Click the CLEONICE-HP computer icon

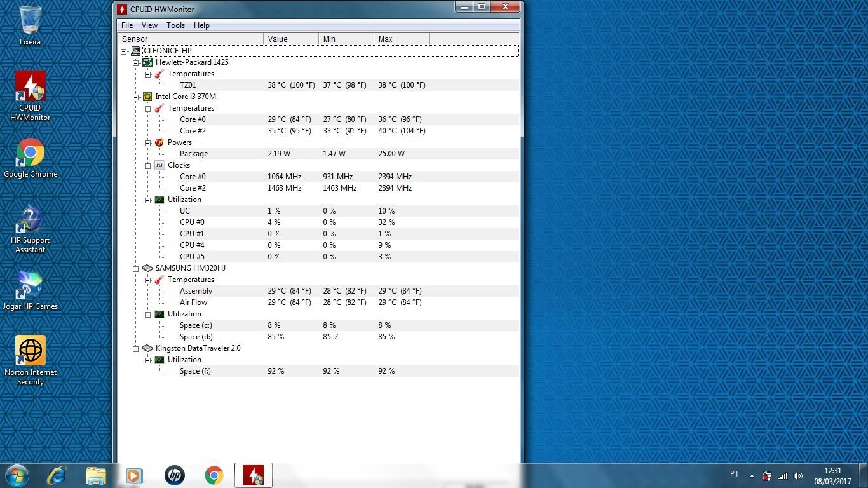135,51
